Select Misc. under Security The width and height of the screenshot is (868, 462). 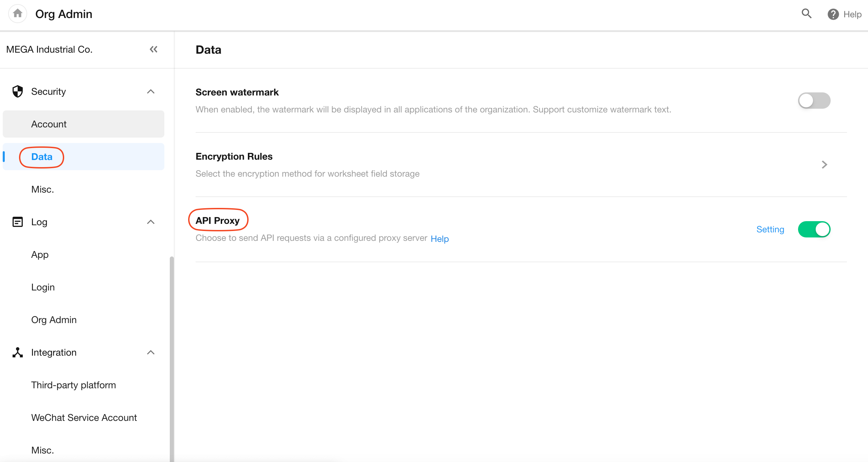coord(42,189)
